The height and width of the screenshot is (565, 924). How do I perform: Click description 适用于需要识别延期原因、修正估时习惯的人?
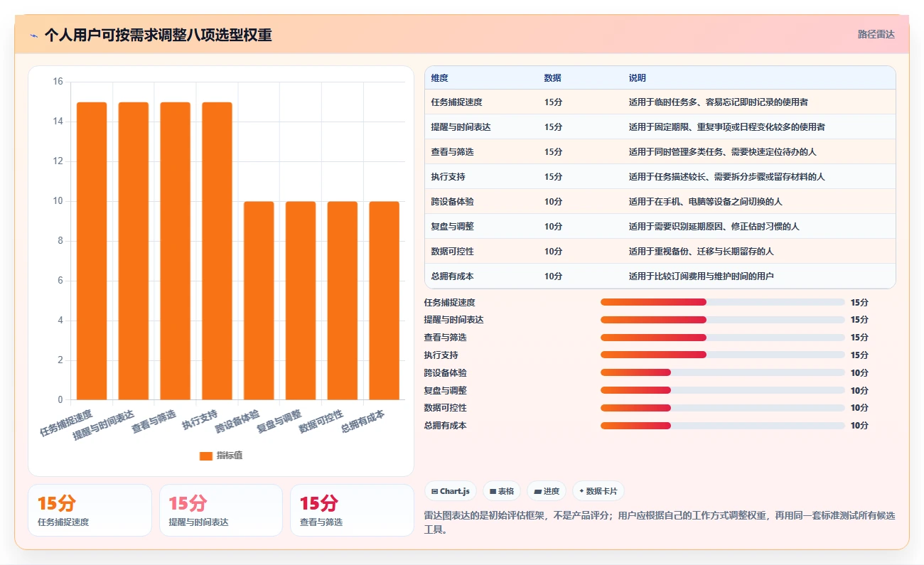[x=714, y=227]
